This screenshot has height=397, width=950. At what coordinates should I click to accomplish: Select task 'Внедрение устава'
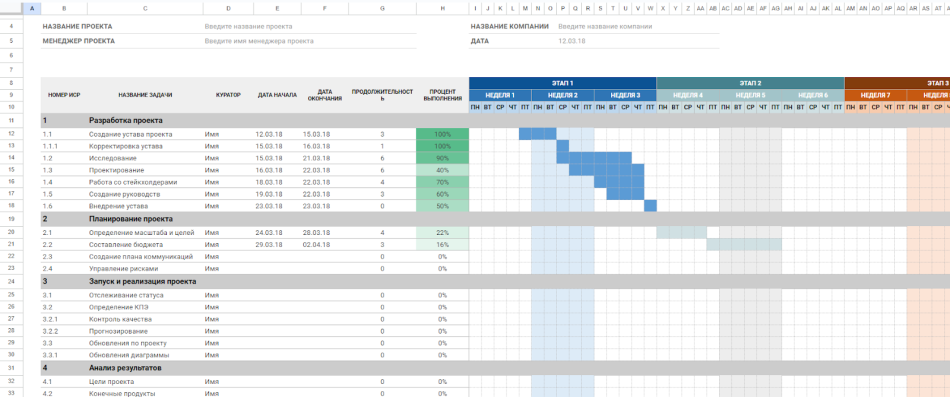(x=119, y=206)
